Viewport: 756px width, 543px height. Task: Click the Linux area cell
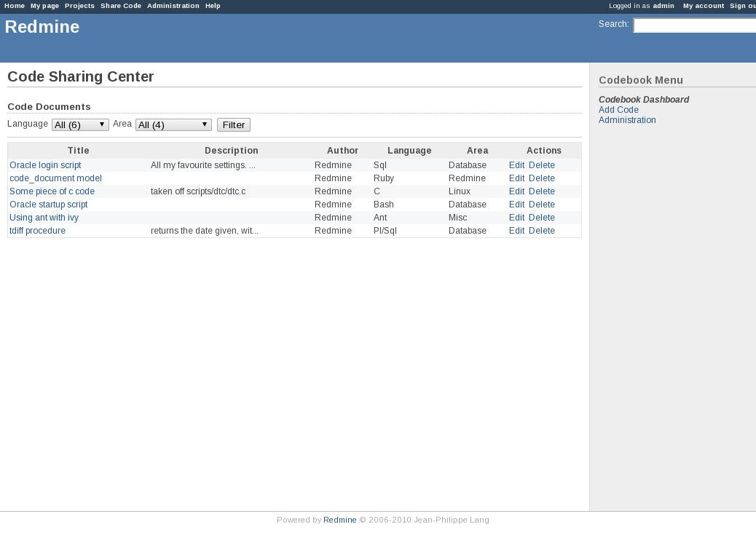click(460, 191)
